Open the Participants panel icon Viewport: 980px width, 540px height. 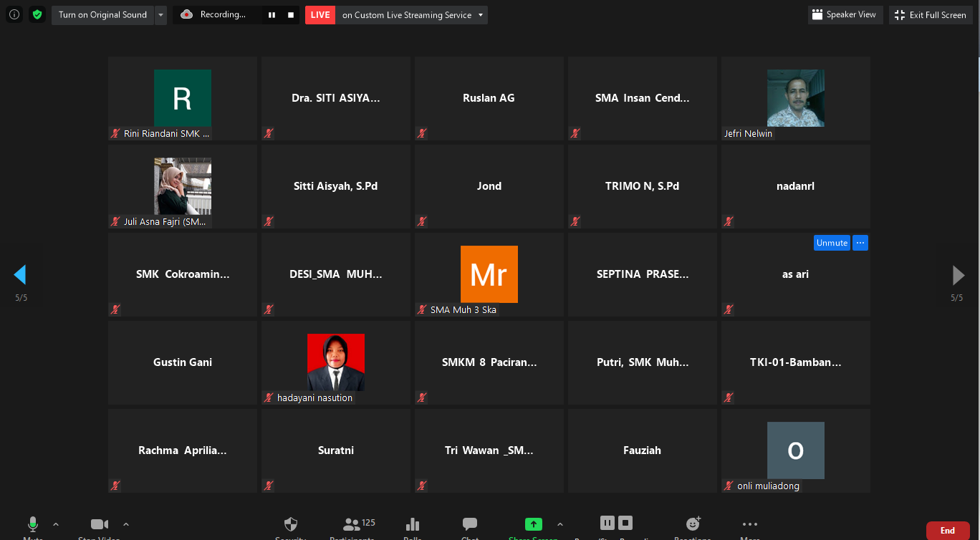[352, 525]
